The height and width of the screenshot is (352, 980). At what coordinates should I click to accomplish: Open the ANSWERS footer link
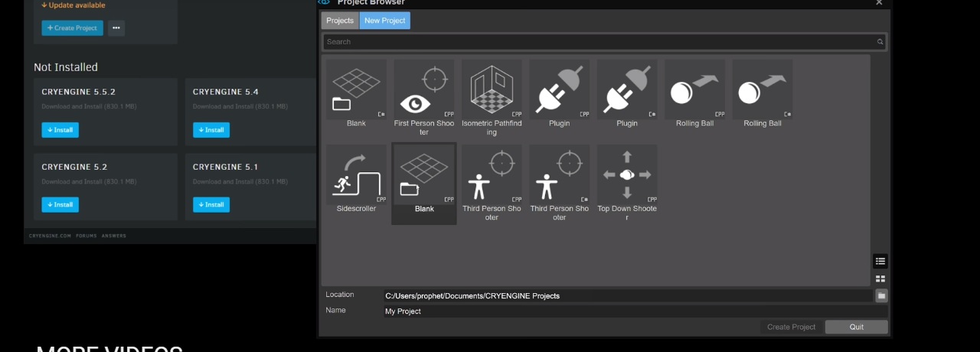114,236
